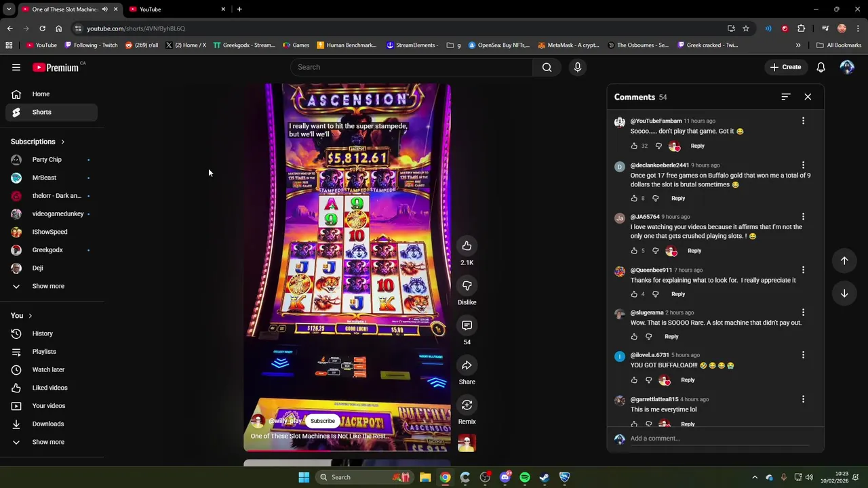Open options menu for @declankoeberle2441 comment
This screenshot has width=868, height=488.
click(804, 165)
